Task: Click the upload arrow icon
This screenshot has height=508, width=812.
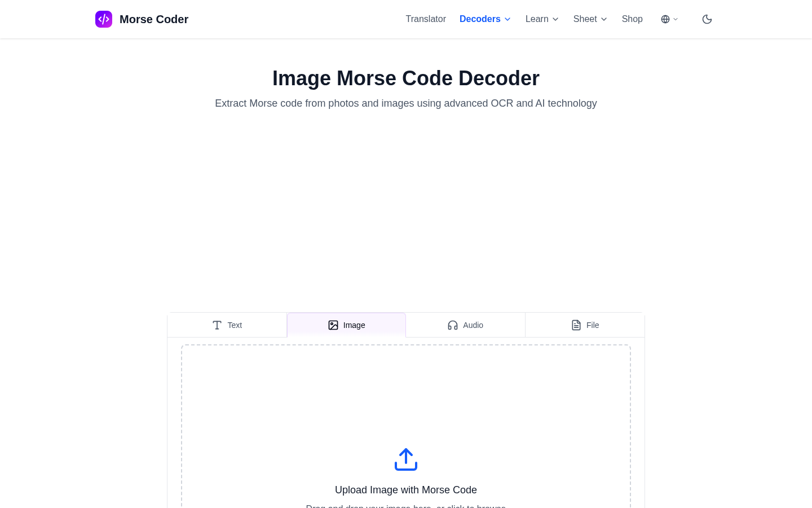Action: click(406, 459)
